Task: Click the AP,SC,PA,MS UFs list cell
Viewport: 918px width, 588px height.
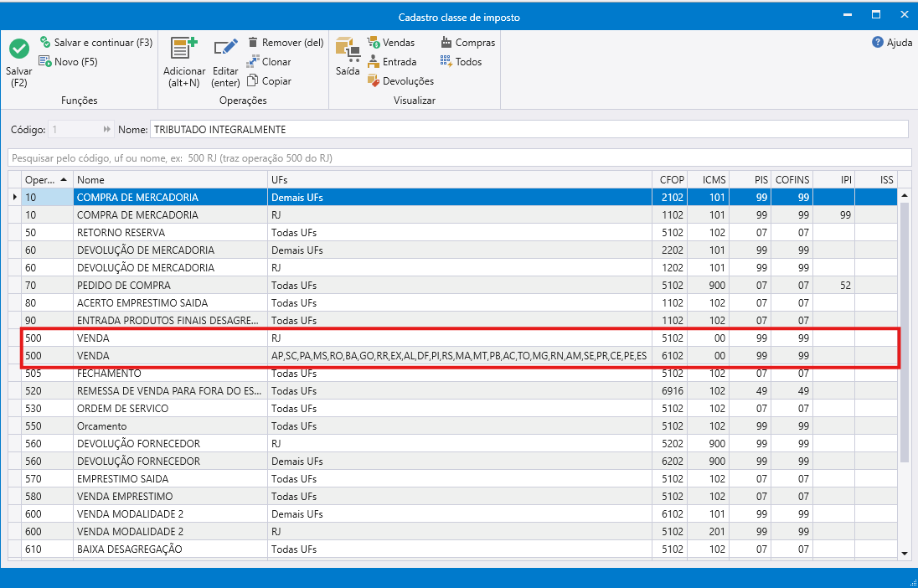Action: pos(460,355)
